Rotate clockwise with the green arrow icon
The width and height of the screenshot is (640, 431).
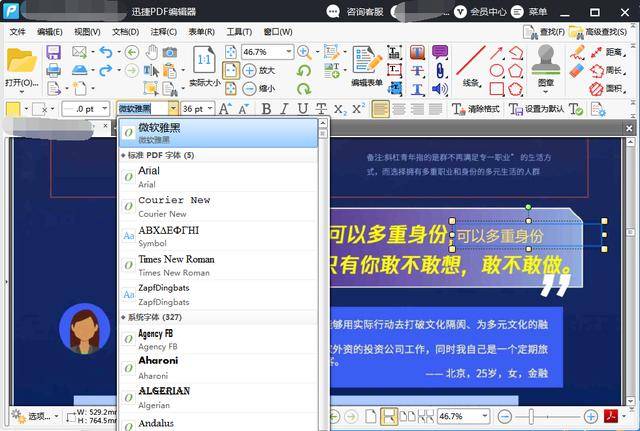coord(304,88)
